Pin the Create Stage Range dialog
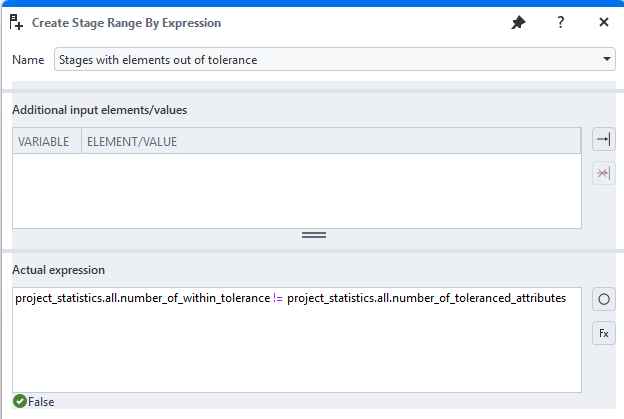624x419 pixels. click(x=518, y=23)
